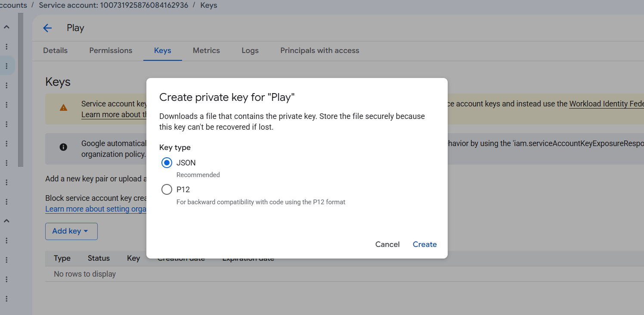The width and height of the screenshot is (644, 315).
Task: Click the back arrow next to Play
Action: (47, 28)
